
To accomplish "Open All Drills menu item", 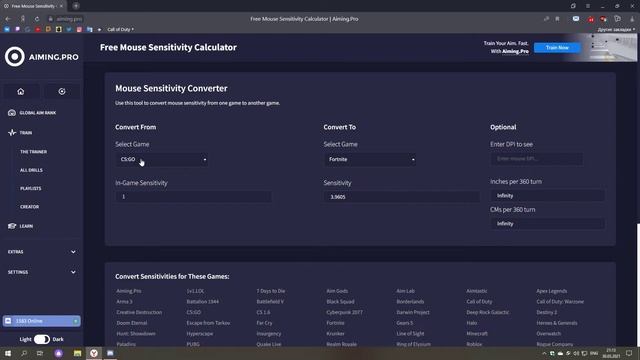I will tap(31, 170).
